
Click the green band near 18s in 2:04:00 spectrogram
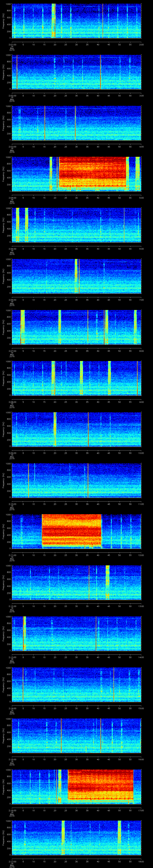pyautogui.click(x=51, y=174)
